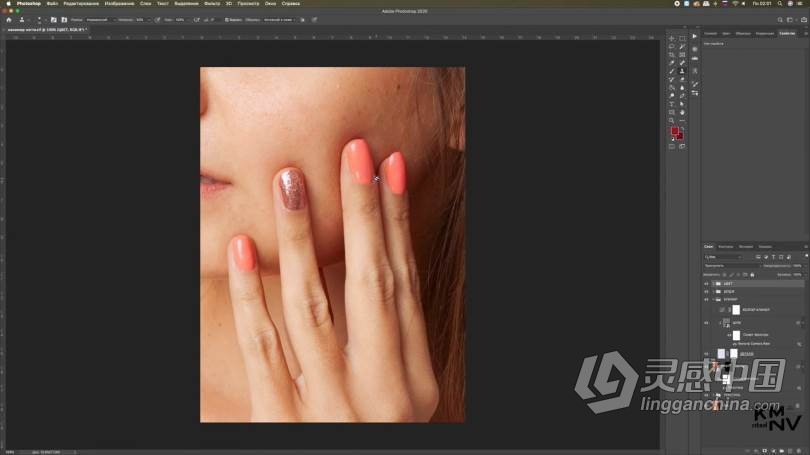This screenshot has width=810, height=455.
Task: Select the Brush tool
Action: click(x=671, y=71)
